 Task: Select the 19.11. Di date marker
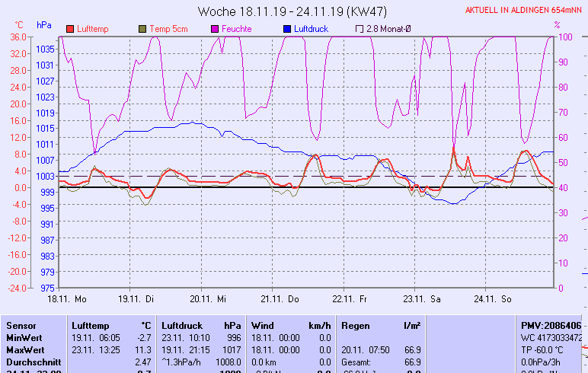(137, 299)
